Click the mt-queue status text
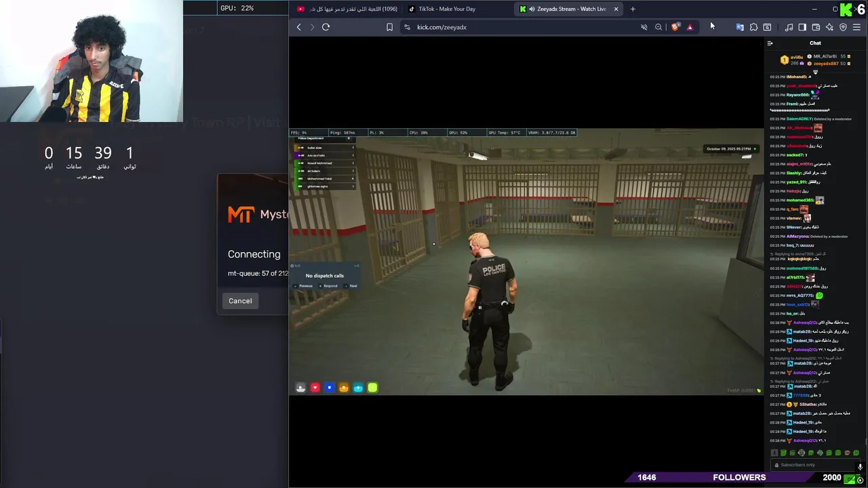868x488 pixels. [x=258, y=273]
